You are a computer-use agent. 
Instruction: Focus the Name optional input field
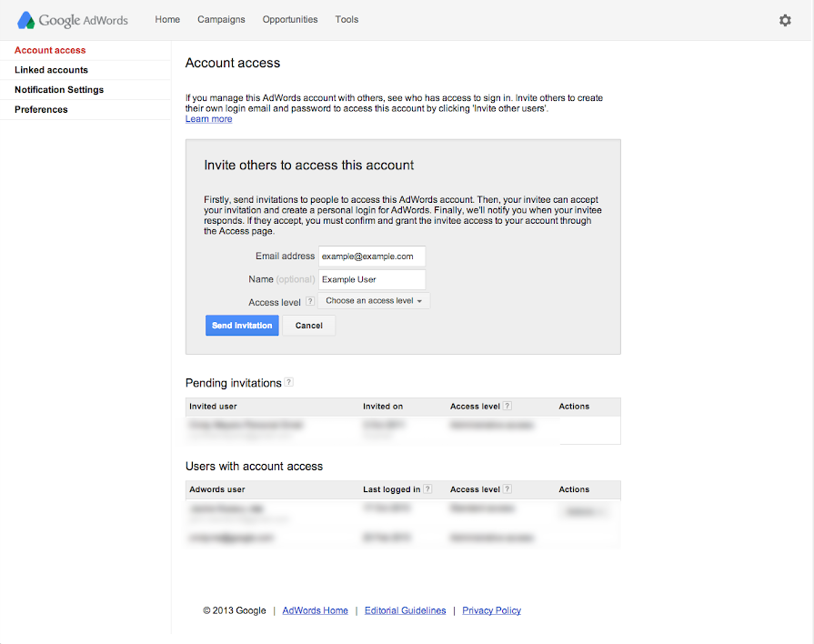[372, 279]
